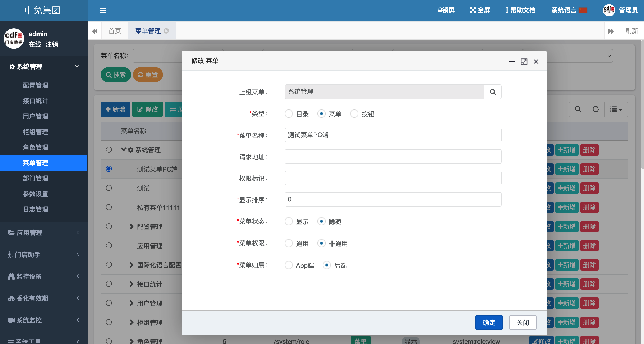Open the search icon beside 上级菜单 field
Viewport: 644px width, 344px height.
pyautogui.click(x=493, y=92)
